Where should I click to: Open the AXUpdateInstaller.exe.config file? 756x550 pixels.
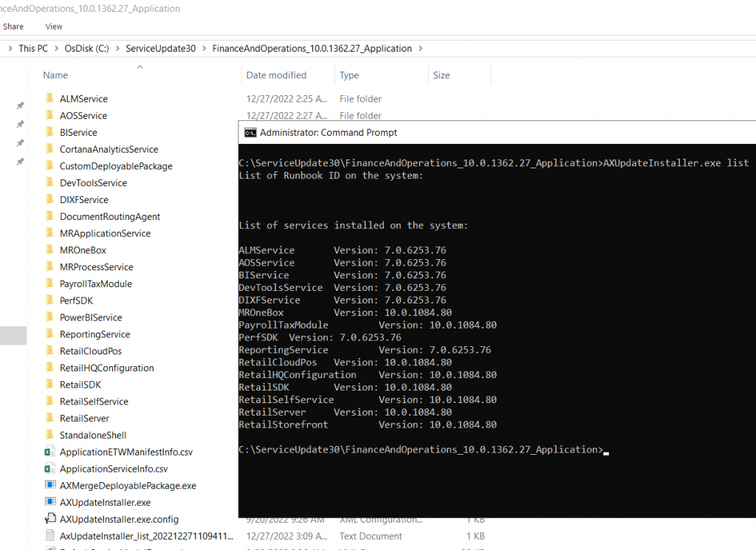click(x=121, y=519)
